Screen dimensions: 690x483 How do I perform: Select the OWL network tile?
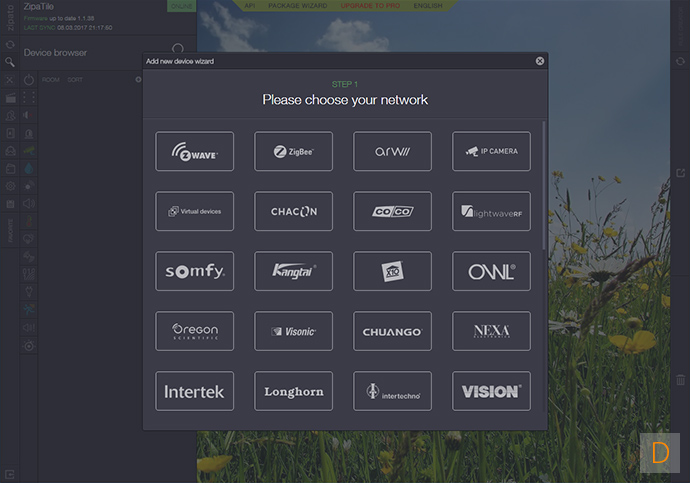(x=492, y=271)
